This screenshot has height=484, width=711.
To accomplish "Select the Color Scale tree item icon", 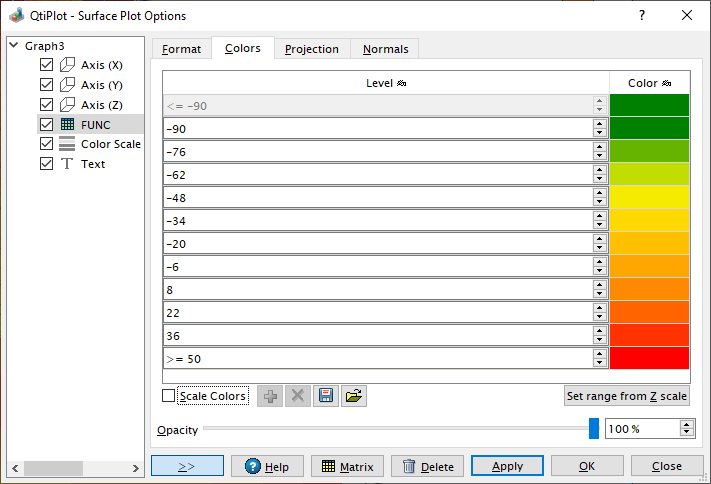I will 67,144.
